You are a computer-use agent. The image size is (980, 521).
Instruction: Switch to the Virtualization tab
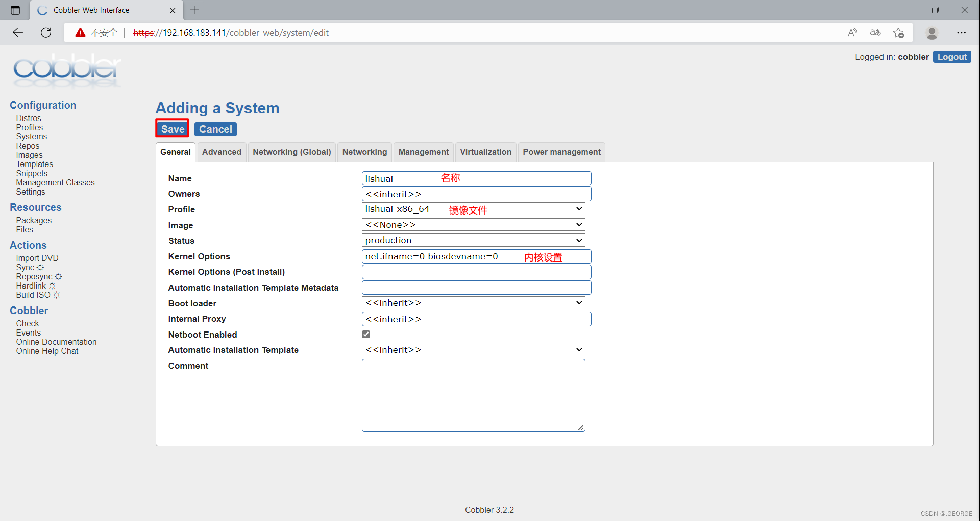click(x=486, y=152)
